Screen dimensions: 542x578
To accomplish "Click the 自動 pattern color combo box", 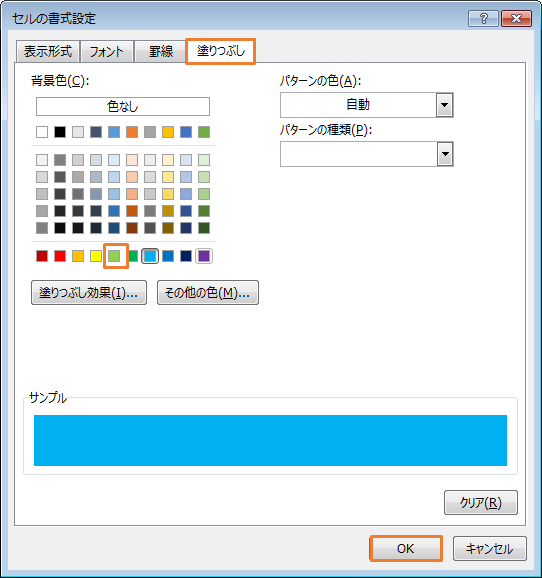I will [366, 105].
